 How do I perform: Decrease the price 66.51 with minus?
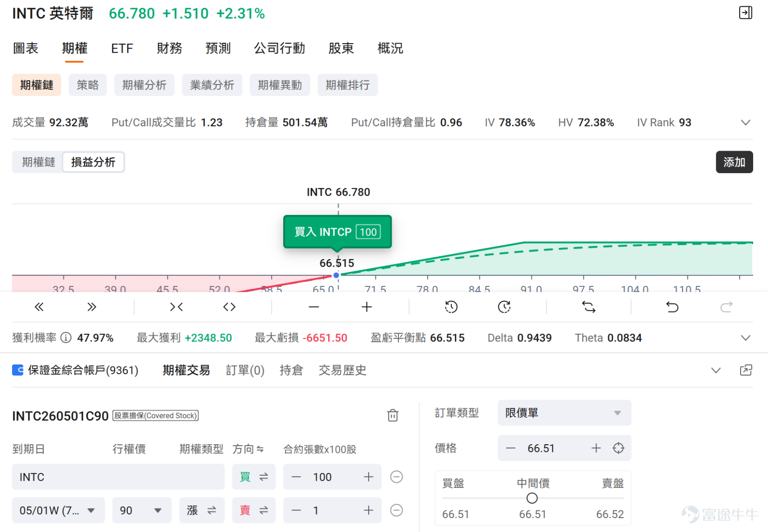[511, 448]
